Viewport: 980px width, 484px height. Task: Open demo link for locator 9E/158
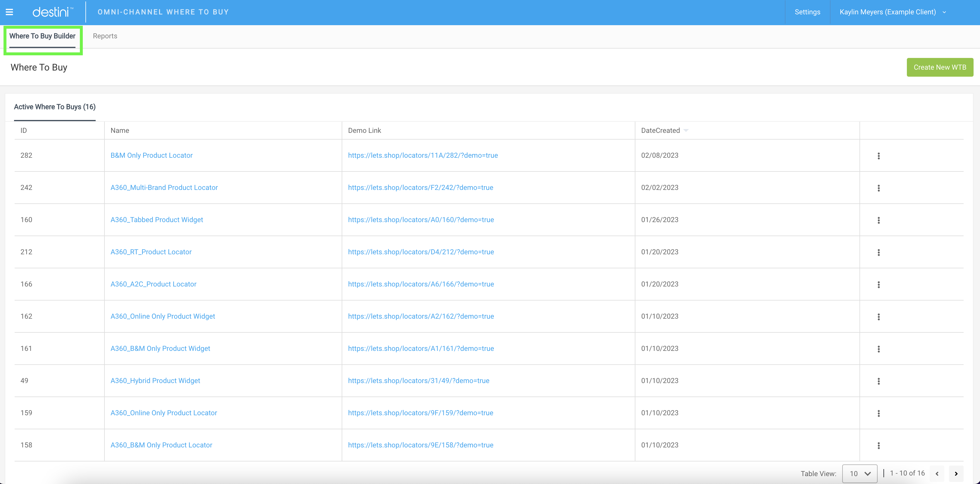pos(420,445)
